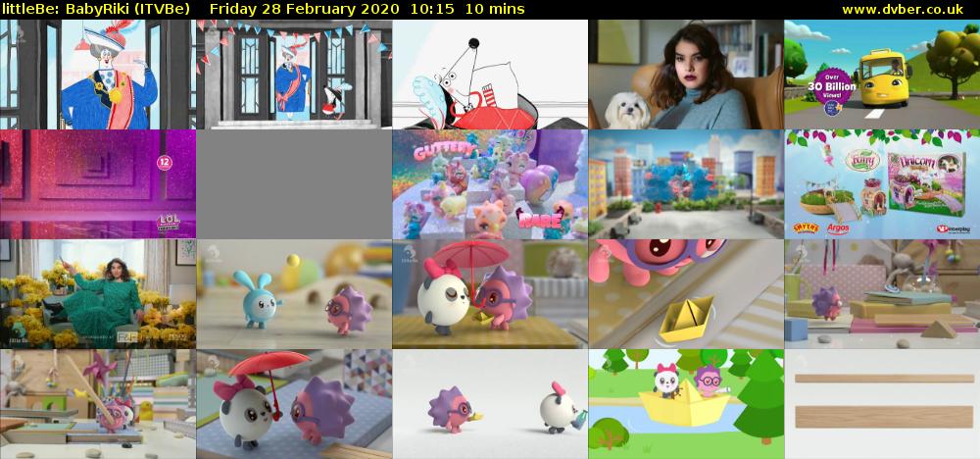The image size is (980, 459).
Task: Select hedgehog and panda on white background thumbnail
Action: pyautogui.click(x=490, y=404)
